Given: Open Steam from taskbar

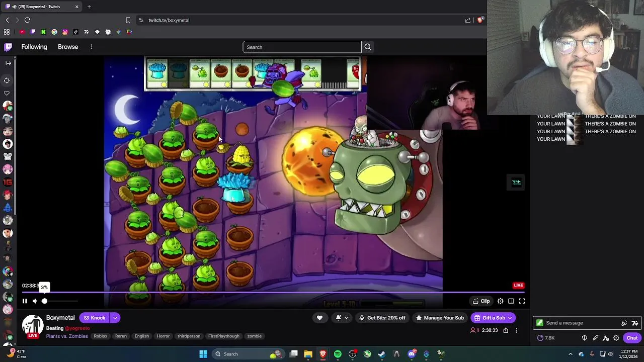Looking at the screenshot, I should point(382,354).
